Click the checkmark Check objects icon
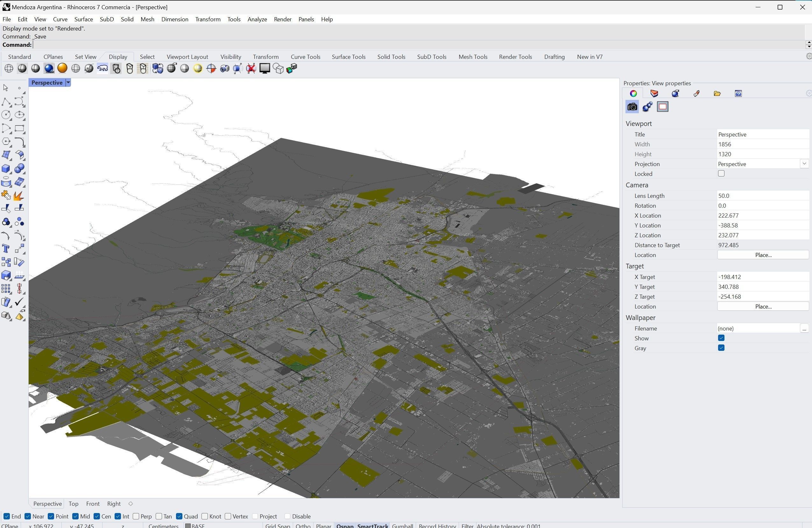The width and height of the screenshot is (812, 528). coord(19,302)
